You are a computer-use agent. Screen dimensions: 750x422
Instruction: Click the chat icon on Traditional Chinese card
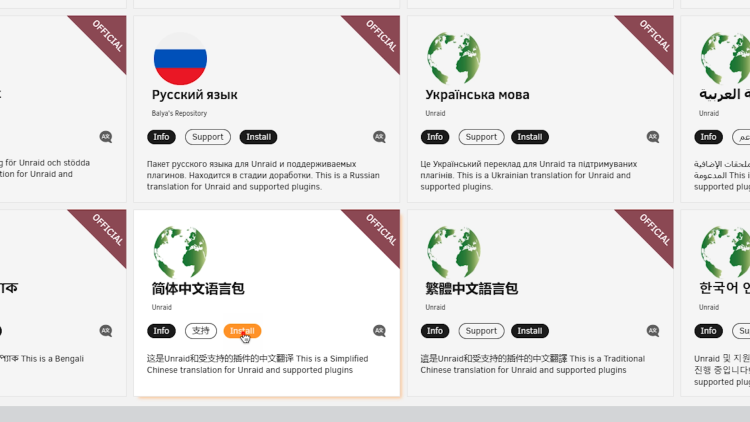tap(653, 331)
